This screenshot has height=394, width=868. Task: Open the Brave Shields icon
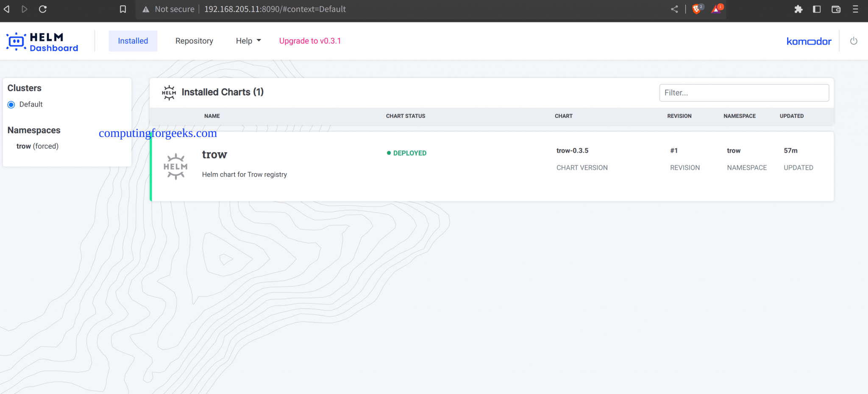point(696,9)
